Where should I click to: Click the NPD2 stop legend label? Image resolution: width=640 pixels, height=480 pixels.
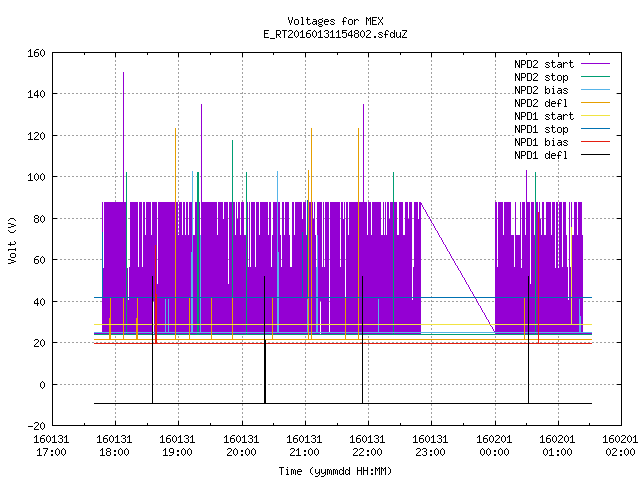(x=541, y=77)
